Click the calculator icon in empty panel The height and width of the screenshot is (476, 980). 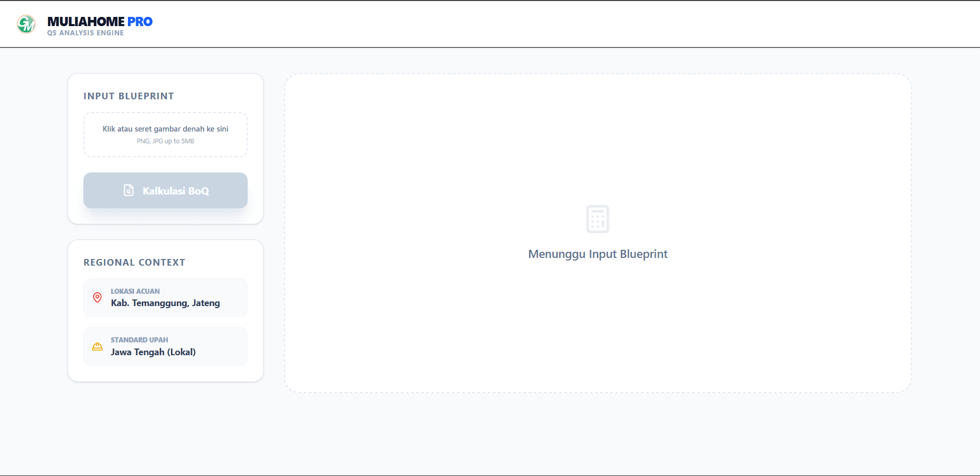tap(598, 219)
